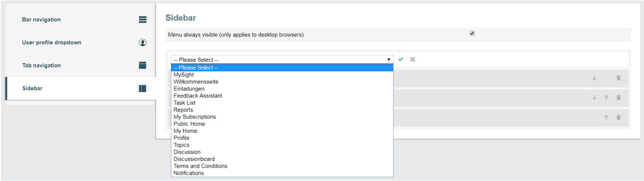Confirm selection with the green checkmark
The height and width of the screenshot is (181, 644).
[x=401, y=59]
